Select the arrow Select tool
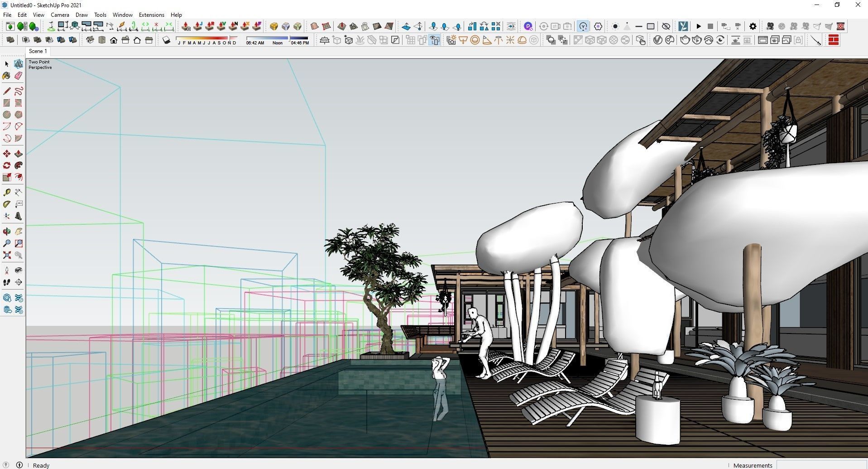The width and height of the screenshot is (868, 469). coord(7,64)
